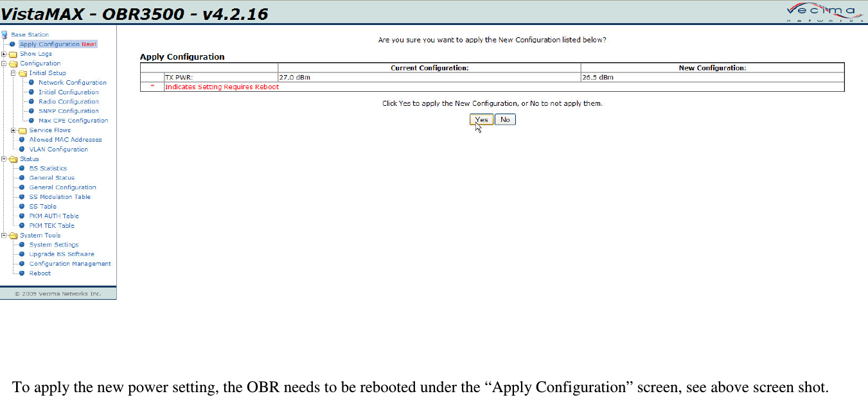Click the Service Flows folder icon
The image size is (868, 396).
pyautogui.click(x=22, y=130)
